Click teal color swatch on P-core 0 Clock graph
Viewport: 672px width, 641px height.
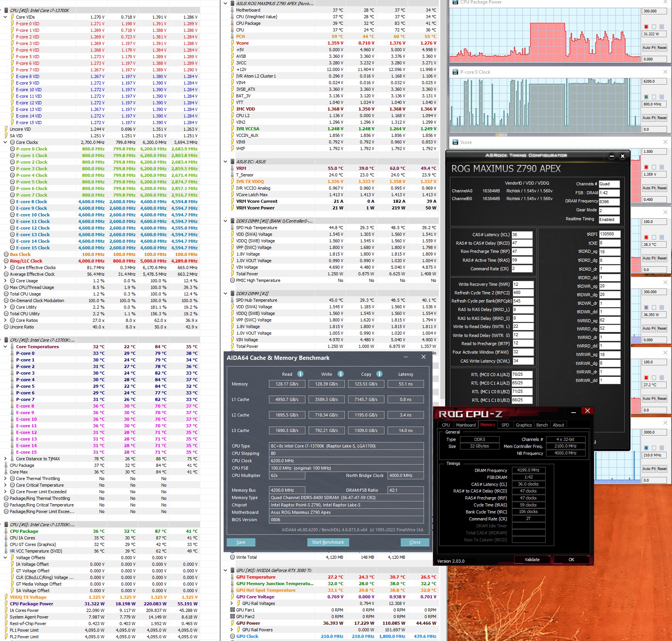tap(646, 97)
